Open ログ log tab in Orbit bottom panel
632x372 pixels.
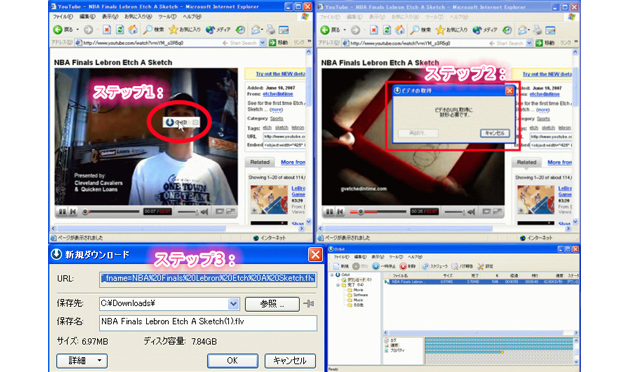[391, 341]
